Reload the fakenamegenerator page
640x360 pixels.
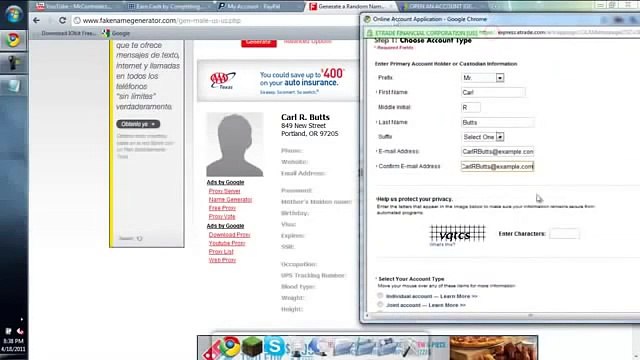coord(62,20)
